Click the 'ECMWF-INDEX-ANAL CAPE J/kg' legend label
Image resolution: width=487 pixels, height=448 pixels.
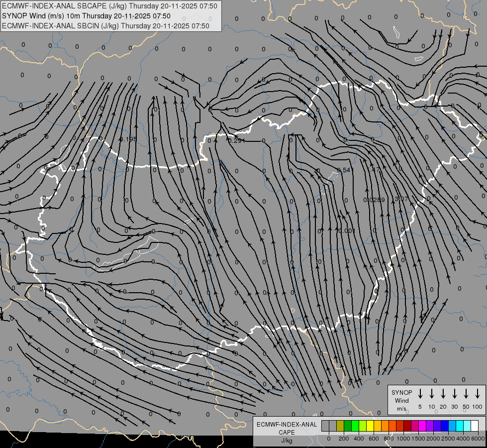pos(287,433)
